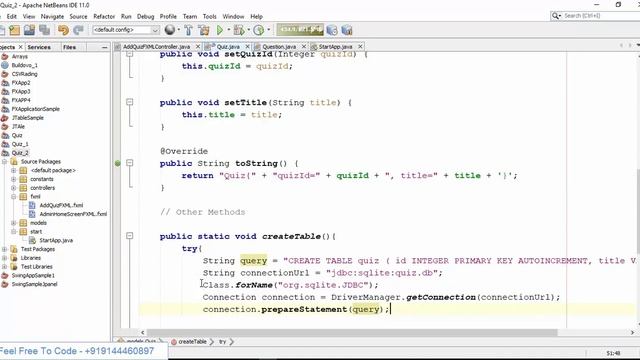This screenshot has width=640, height=360.
Task: Collapse the fxml package node
Action: pyautogui.click(x=13, y=197)
